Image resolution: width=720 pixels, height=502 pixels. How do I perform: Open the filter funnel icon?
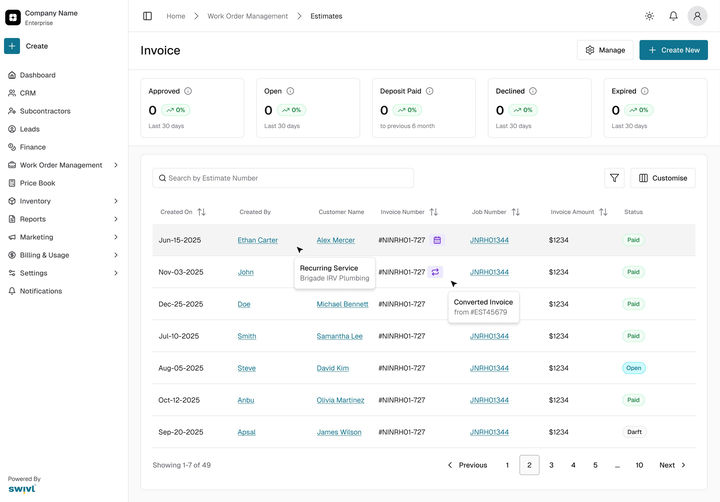click(x=614, y=178)
